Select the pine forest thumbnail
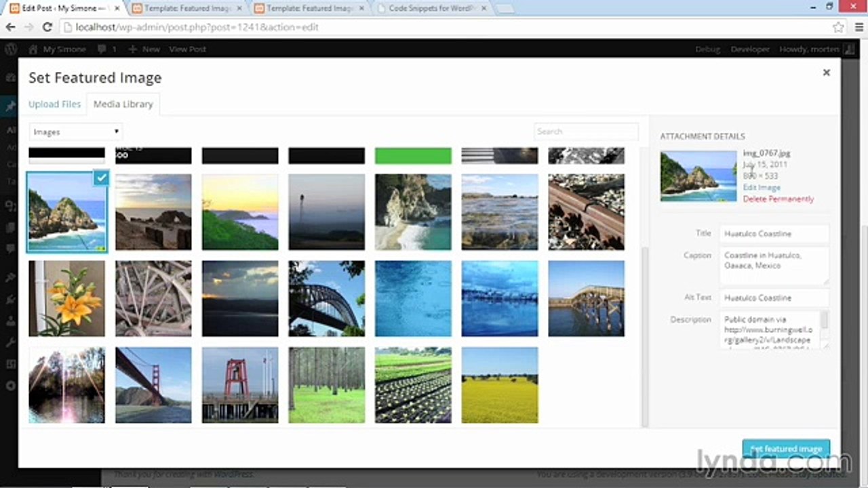868x488 pixels. tap(327, 386)
